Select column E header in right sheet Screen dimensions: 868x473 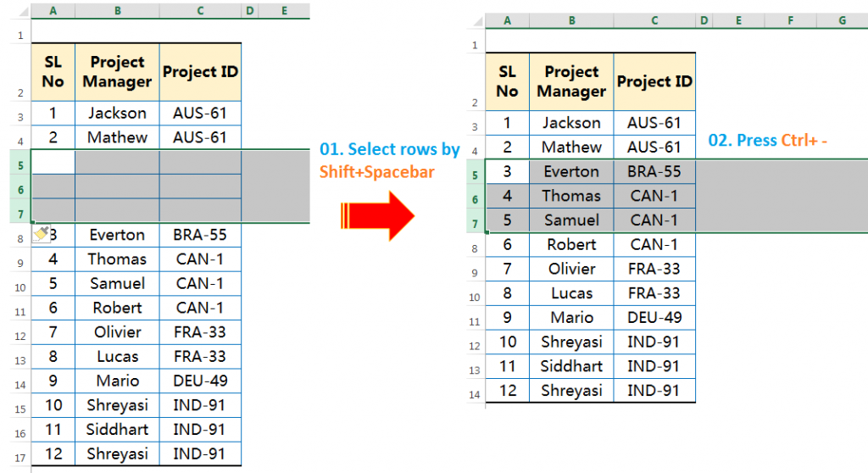click(x=738, y=21)
